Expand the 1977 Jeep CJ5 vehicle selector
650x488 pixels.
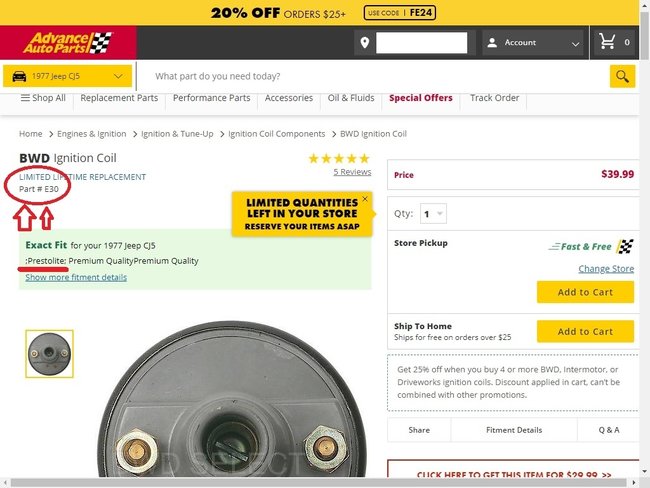coord(68,76)
